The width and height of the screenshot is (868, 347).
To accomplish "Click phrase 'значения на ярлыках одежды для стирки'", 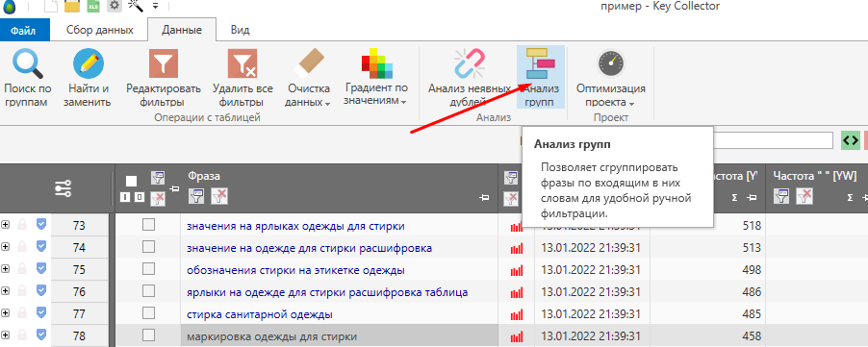I will click(295, 226).
